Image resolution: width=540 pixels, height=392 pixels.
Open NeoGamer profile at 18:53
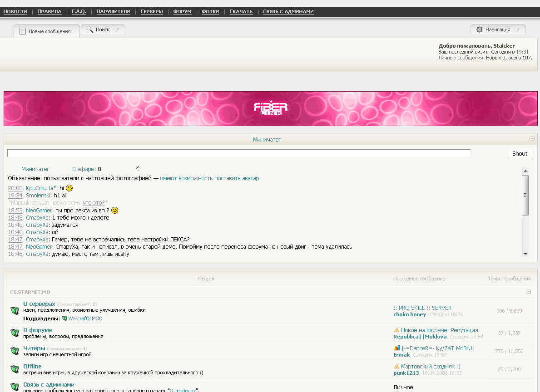pyautogui.click(x=39, y=210)
